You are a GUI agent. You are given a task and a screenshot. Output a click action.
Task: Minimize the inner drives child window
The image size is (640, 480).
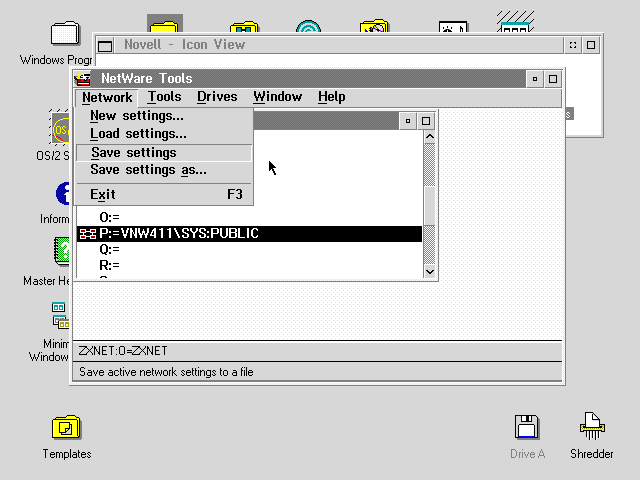407,121
